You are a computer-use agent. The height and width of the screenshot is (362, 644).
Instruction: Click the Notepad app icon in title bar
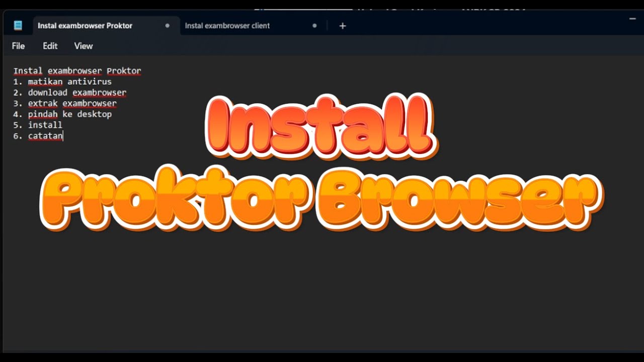[x=18, y=26]
